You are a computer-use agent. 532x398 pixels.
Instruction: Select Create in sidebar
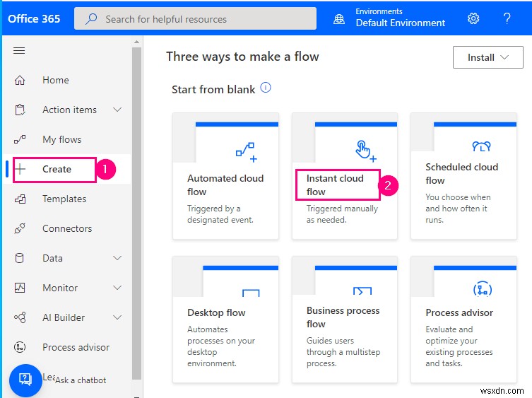[57, 169]
